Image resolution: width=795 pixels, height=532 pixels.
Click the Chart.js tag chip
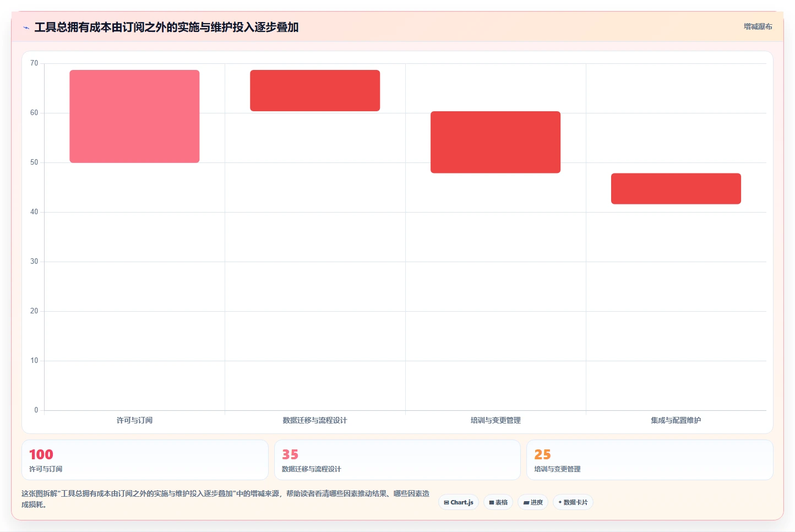[459, 502]
